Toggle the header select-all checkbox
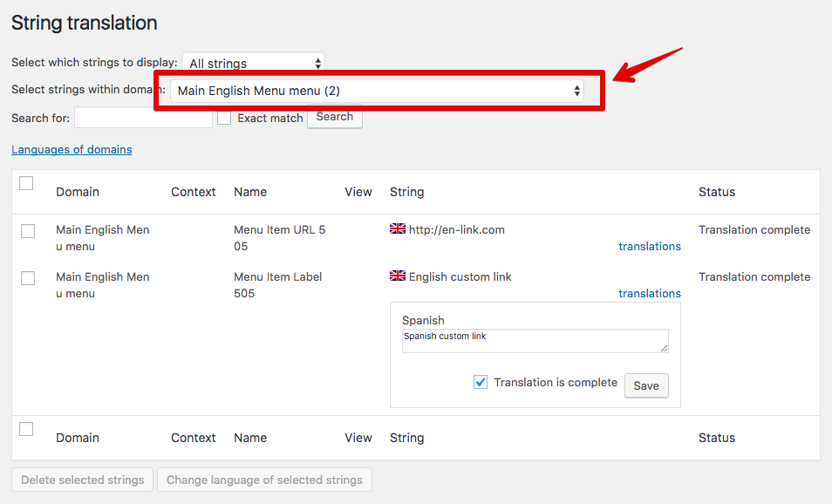The image size is (832, 504). coord(26,183)
